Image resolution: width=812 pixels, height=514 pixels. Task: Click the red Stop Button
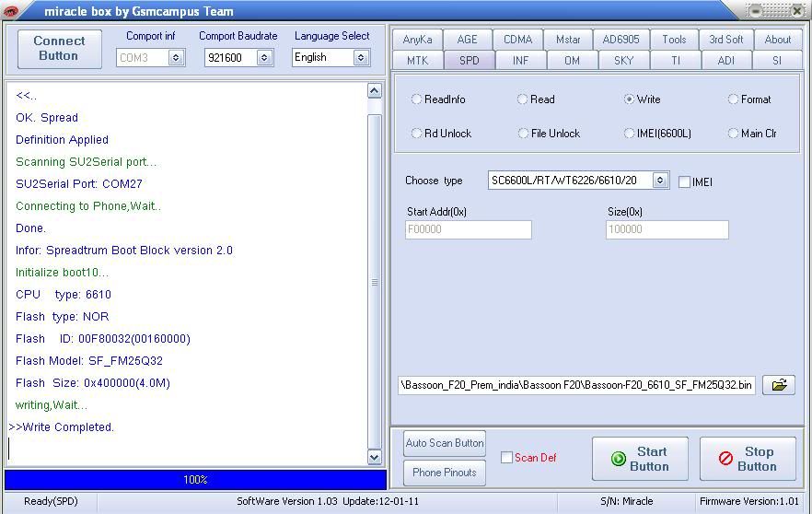748,459
